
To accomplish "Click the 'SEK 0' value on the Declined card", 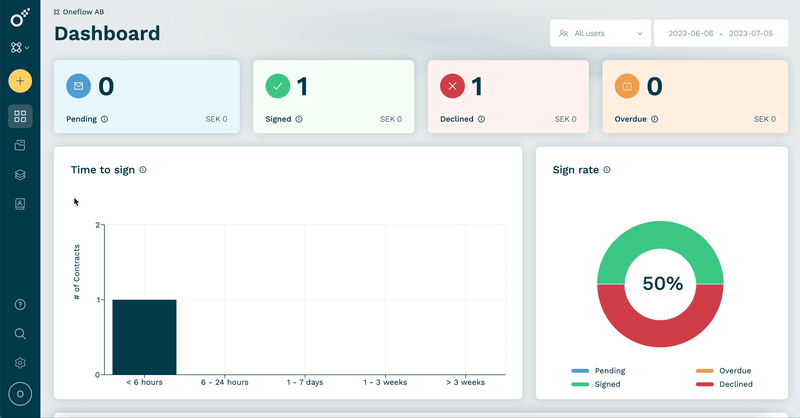I will 565,119.
